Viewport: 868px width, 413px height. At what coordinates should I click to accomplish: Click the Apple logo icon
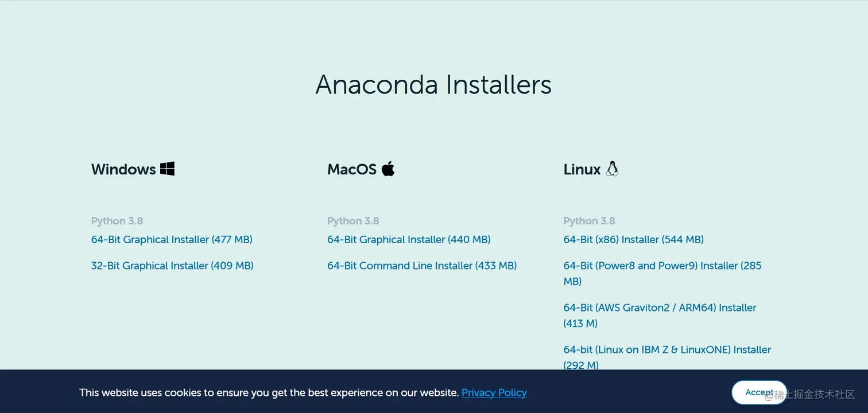click(x=388, y=169)
